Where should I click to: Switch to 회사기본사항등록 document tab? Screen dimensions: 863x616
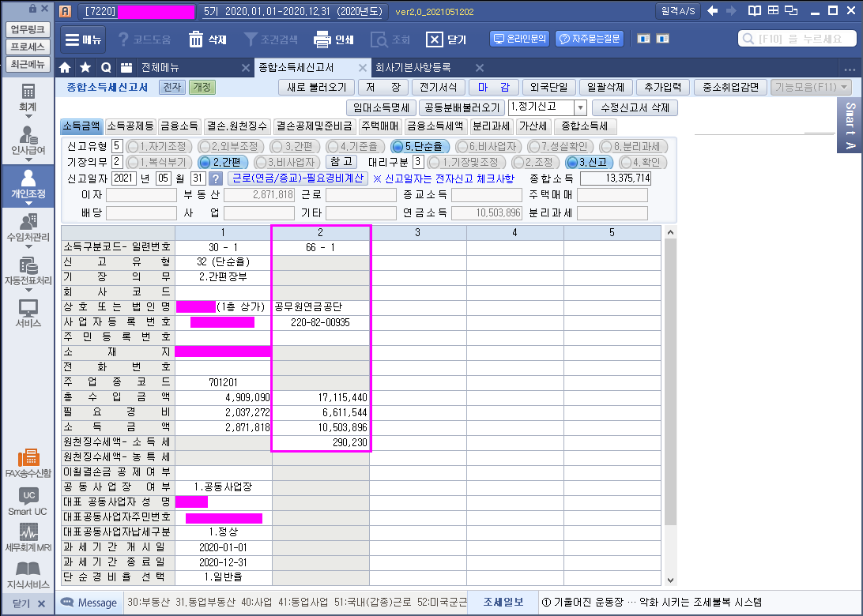pos(413,68)
